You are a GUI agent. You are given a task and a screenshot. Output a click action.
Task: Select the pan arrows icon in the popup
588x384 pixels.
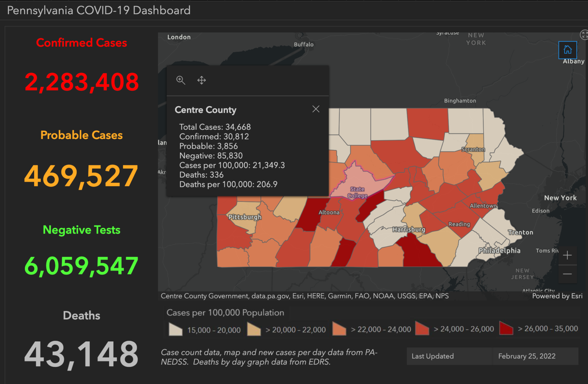coord(201,80)
